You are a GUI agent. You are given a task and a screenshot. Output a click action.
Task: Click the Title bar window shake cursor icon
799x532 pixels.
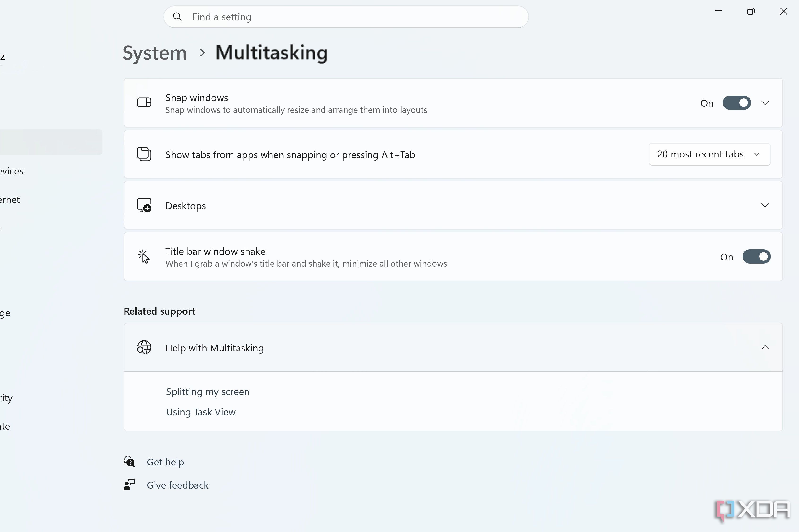[x=144, y=256]
